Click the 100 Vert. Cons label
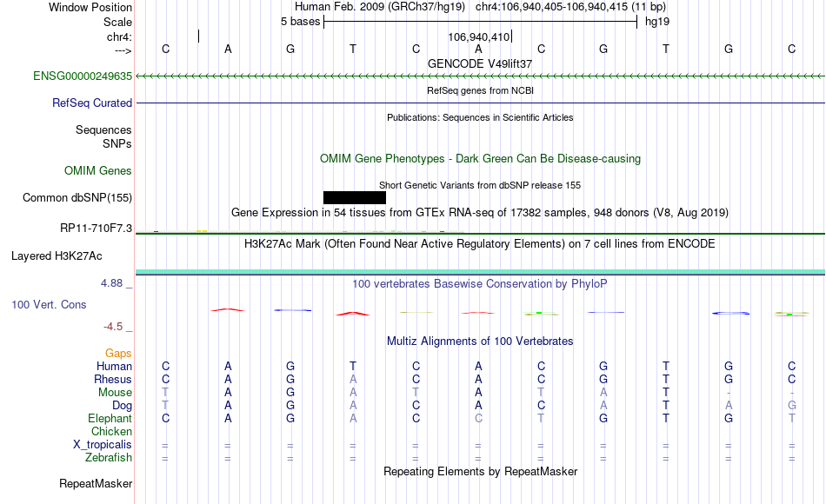 point(49,304)
